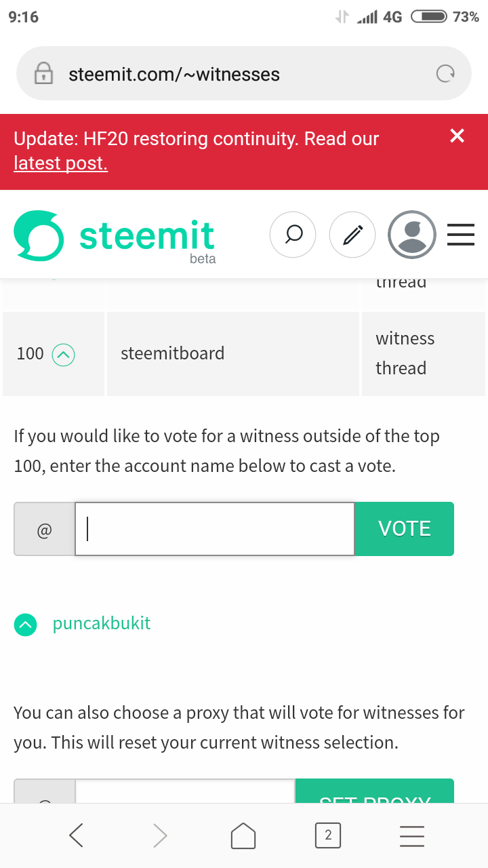Open steemitboard witness thread link
488x868 pixels.
pyautogui.click(x=405, y=353)
